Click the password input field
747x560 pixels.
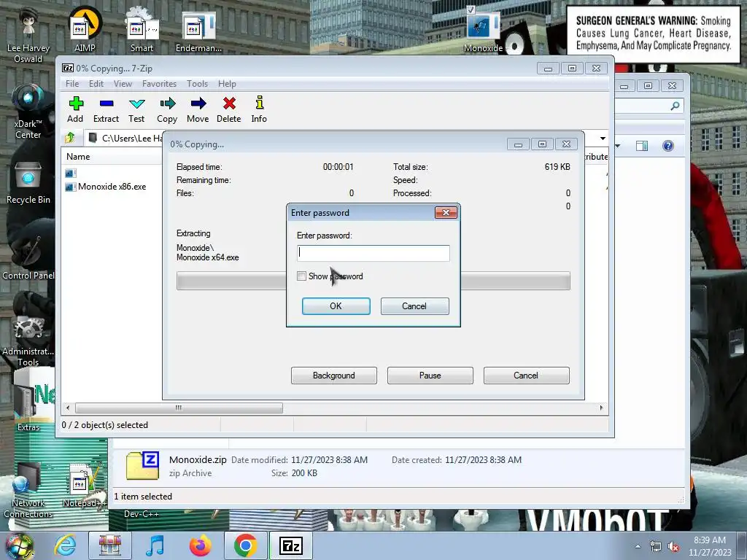pos(373,253)
